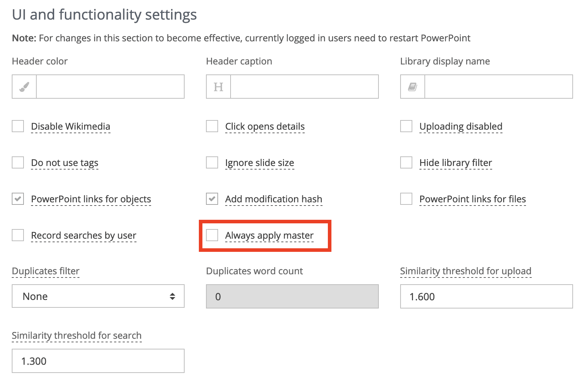Click the disabled Duplicates word count field
Screen dimensions: 588x384
pyautogui.click(x=292, y=296)
